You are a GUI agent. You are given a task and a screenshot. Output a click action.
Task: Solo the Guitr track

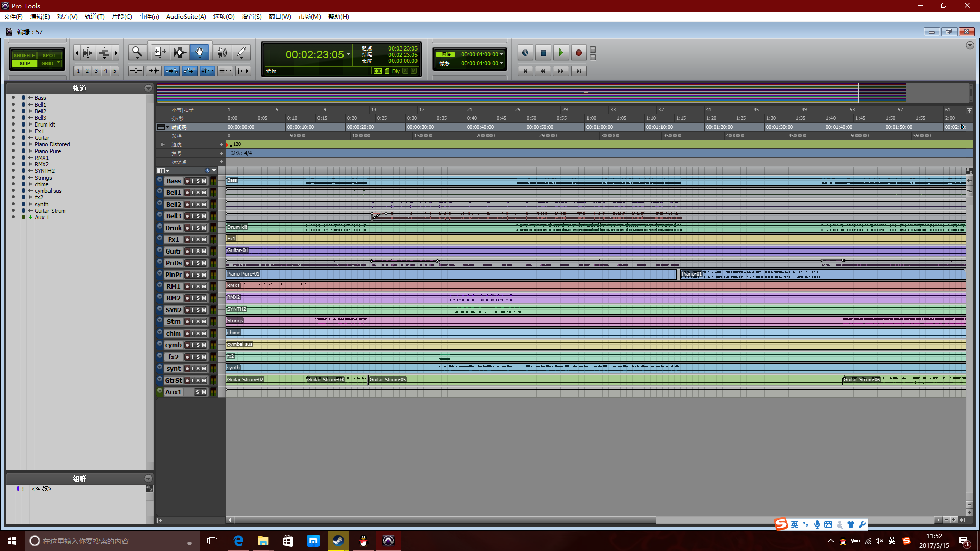click(x=198, y=252)
